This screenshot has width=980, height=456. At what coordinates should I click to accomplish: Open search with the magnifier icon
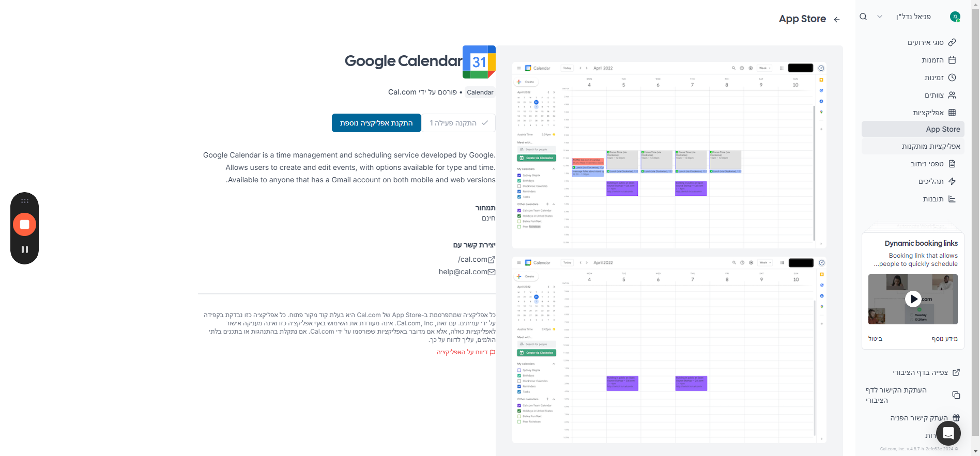click(863, 17)
